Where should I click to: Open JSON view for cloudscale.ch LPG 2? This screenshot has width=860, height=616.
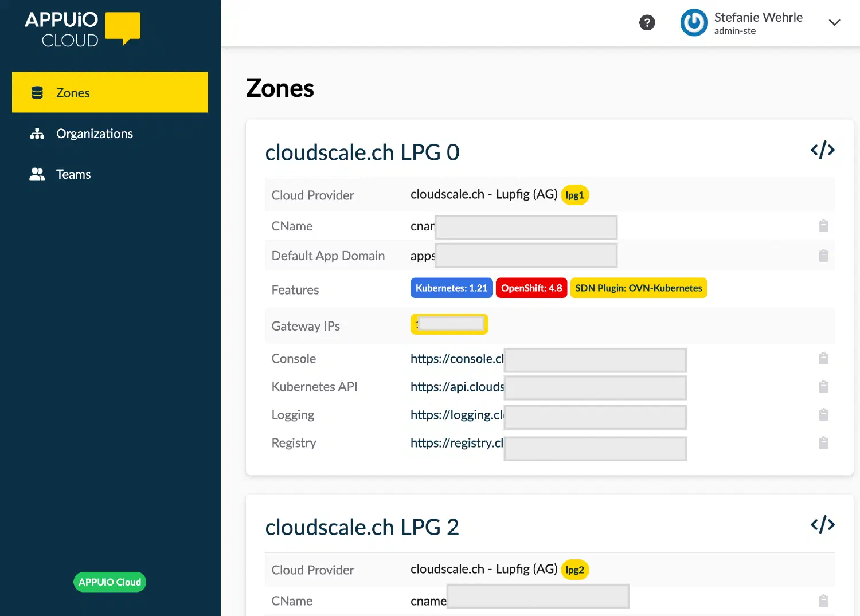pos(823,524)
